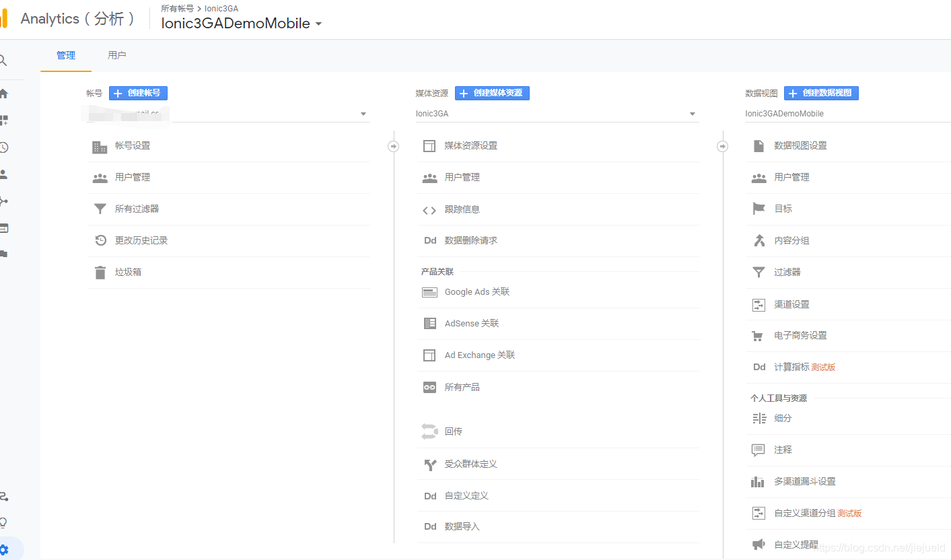Click the arrow toggle between property and view
This screenshot has width=951, height=560.
723,147
